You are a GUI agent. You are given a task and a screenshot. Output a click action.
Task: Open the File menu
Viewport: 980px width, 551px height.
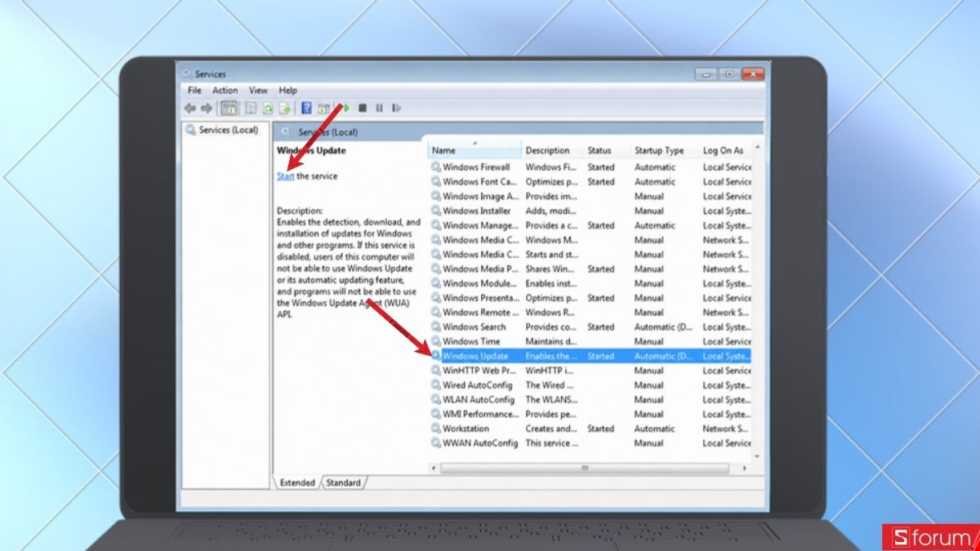point(194,91)
